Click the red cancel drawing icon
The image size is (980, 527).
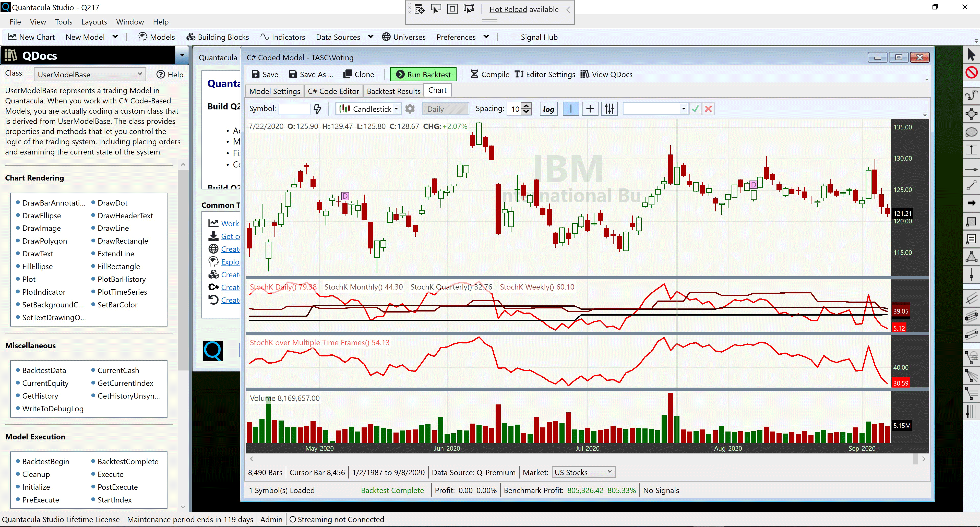tap(971, 72)
